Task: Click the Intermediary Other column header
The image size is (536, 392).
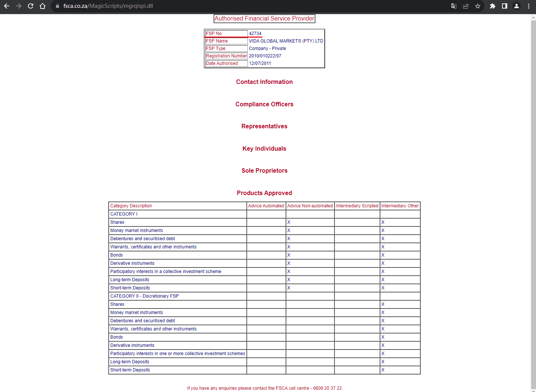Action: point(400,206)
